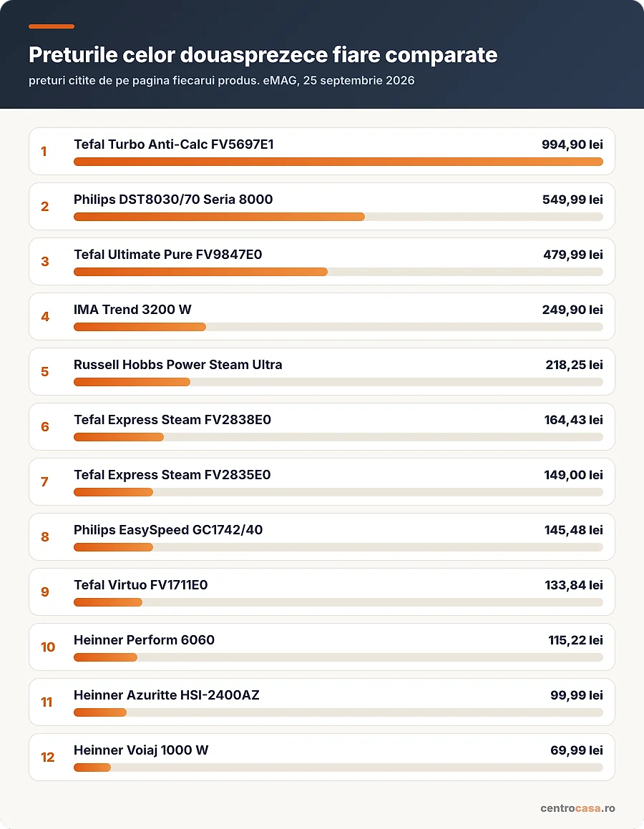Click Philips EasySpeed GC1742/40 title

pos(168,530)
